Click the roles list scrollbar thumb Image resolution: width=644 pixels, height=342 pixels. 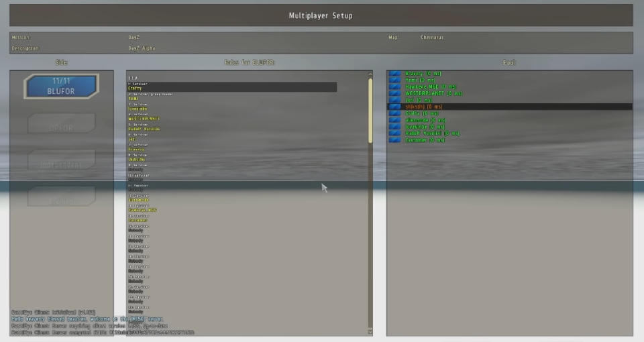[370, 111]
